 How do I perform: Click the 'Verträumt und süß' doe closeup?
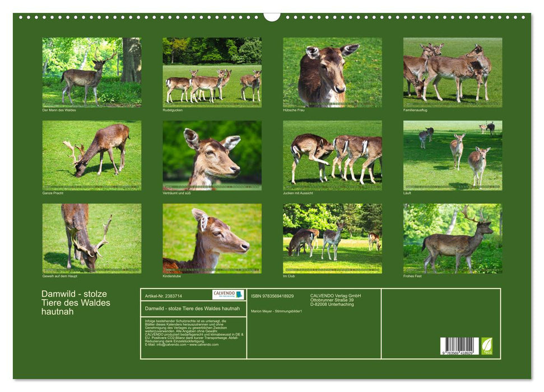[x=212, y=156]
